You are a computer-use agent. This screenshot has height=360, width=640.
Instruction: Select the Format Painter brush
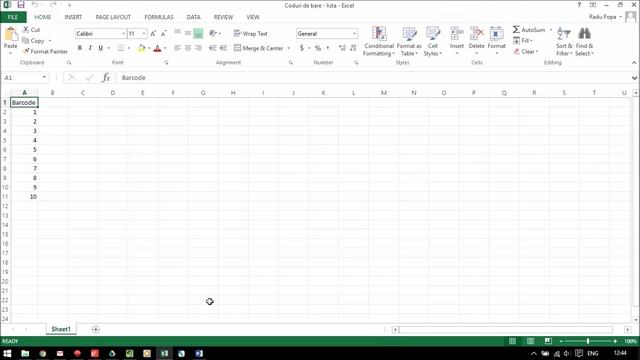point(26,51)
